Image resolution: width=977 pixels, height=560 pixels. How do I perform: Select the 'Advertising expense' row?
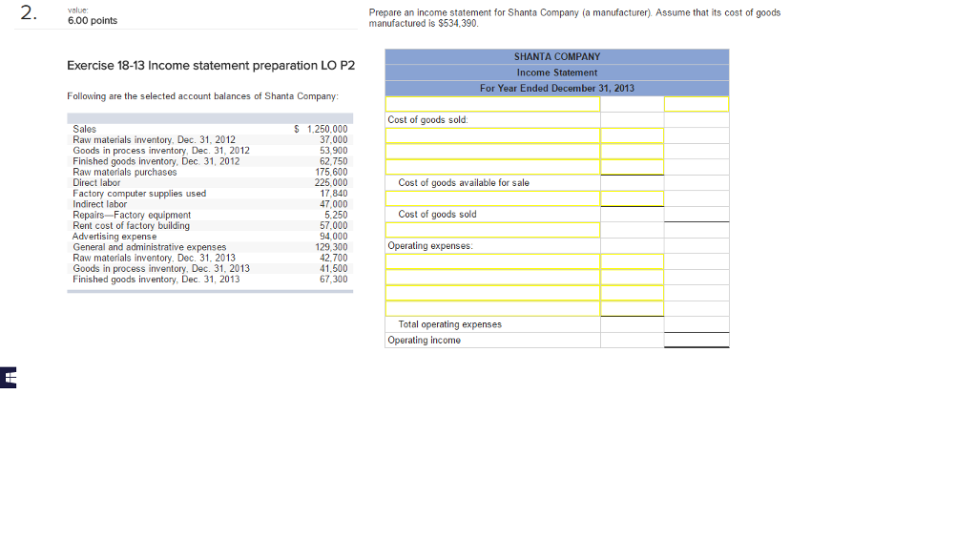[x=210, y=236]
